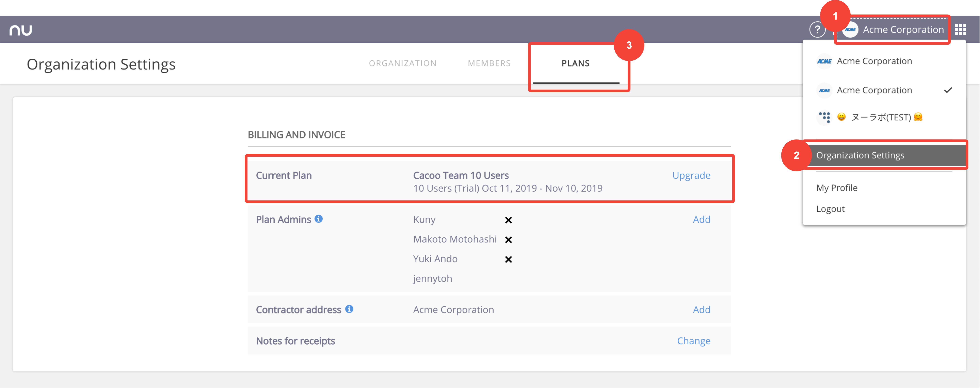This screenshot has width=980, height=388.
Task: Remove Kuny from plan admins
Action: 508,220
